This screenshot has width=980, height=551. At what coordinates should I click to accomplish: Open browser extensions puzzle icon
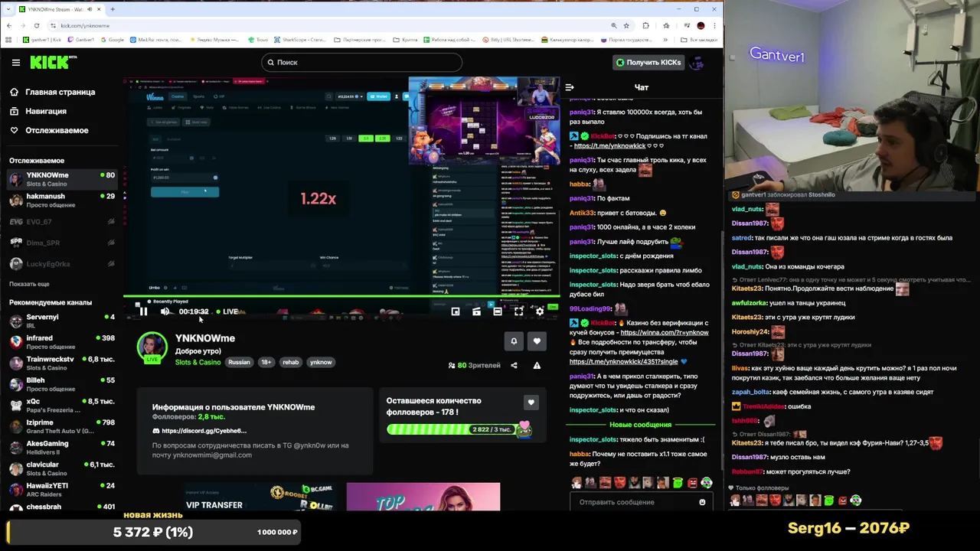point(645,25)
